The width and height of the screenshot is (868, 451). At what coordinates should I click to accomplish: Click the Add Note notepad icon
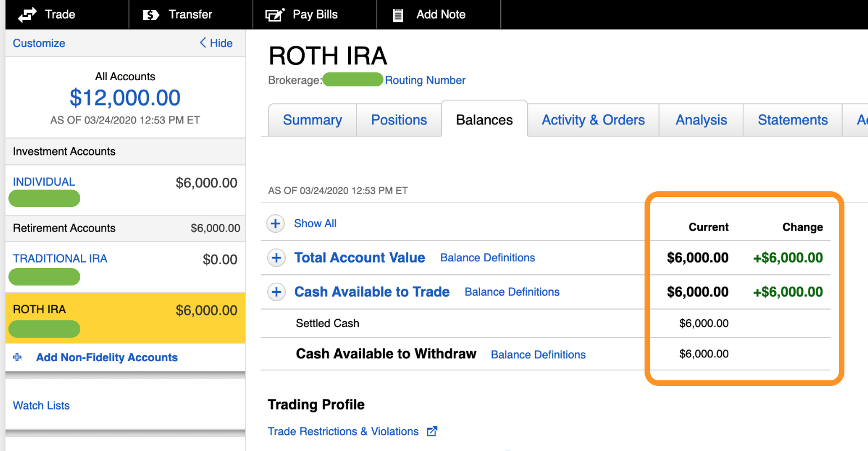pyautogui.click(x=398, y=14)
